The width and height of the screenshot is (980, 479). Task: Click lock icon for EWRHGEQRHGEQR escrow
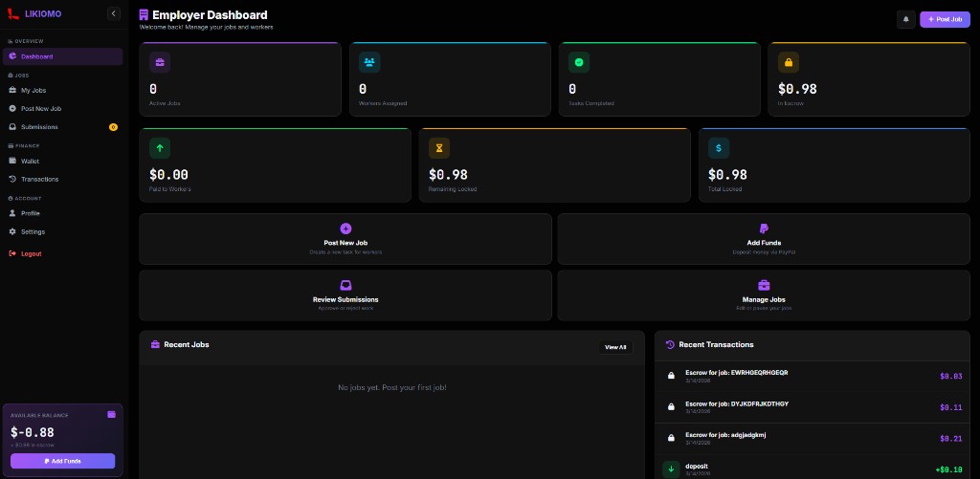pyautogui.click(x=671, y=376)
